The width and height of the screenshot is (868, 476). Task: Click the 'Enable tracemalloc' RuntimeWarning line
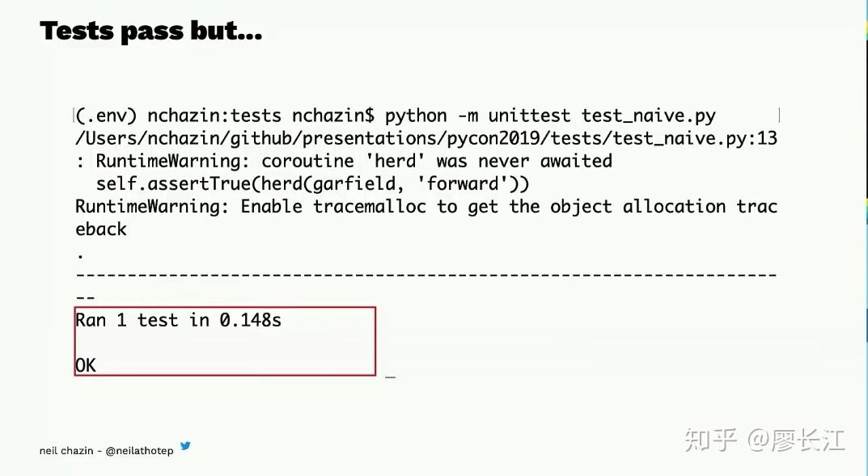[x=426, y=206]
